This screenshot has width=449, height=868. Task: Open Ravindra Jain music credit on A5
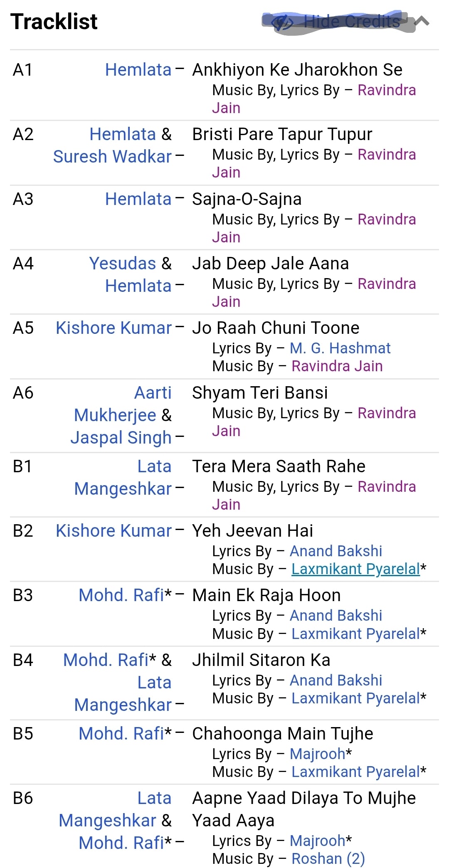[x=337, y=366]
